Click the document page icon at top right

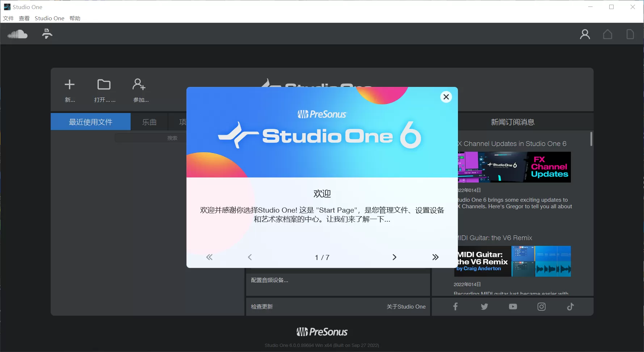coord(630,34)
